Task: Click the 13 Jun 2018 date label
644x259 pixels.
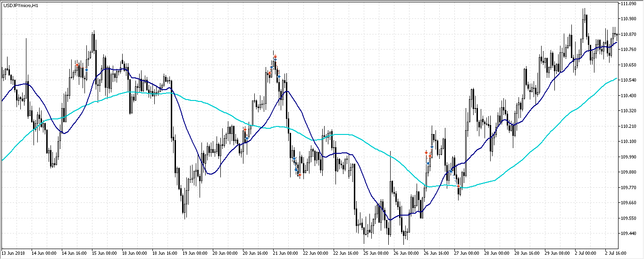Action: pyautogui.click(x=12, y=253)
